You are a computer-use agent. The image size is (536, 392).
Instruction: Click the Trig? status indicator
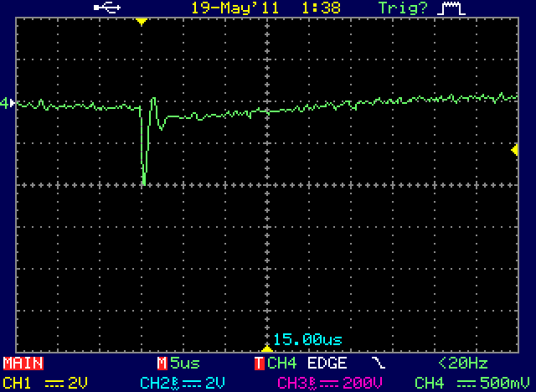point(403,8)
